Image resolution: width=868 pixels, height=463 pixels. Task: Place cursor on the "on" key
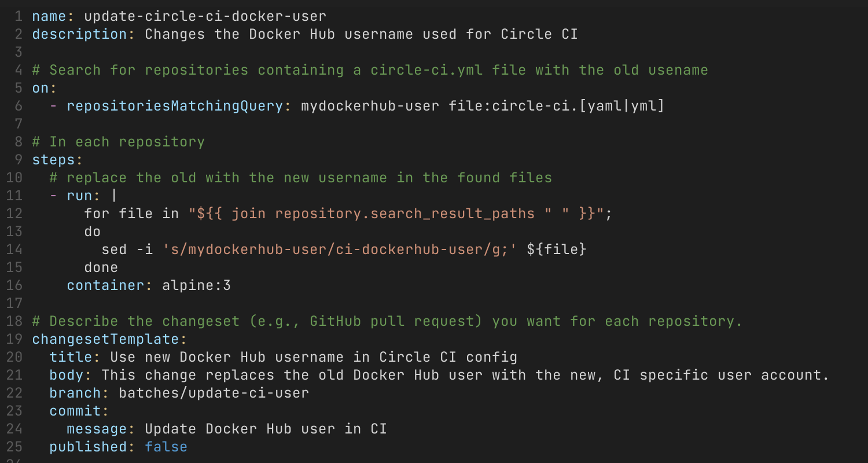pyautogui.click(x=41, y=88)
